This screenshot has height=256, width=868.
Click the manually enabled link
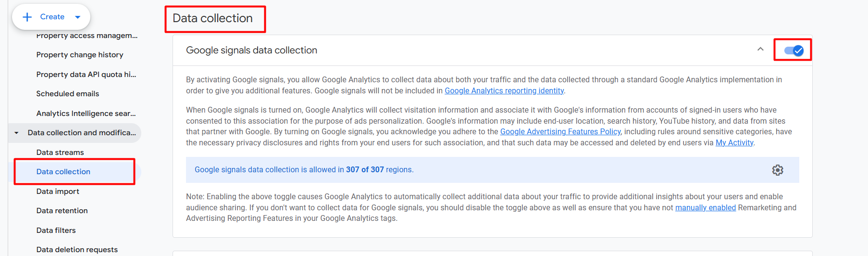pos(705,208)
